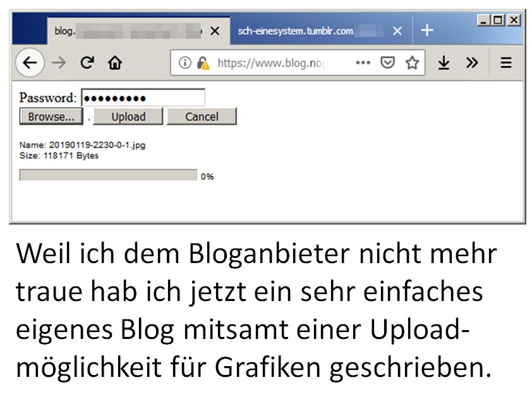Bookmark this page with the star
This screenshot has width=532, height=406.
(x=412, y=63)
